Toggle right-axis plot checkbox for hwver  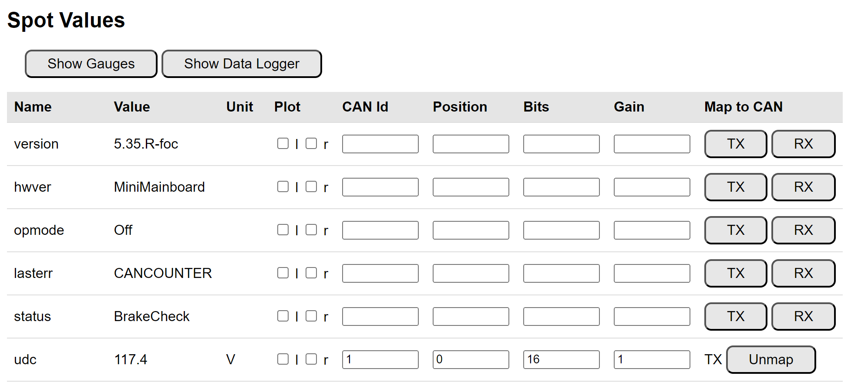pyautogui.click(x=311, y=186)
